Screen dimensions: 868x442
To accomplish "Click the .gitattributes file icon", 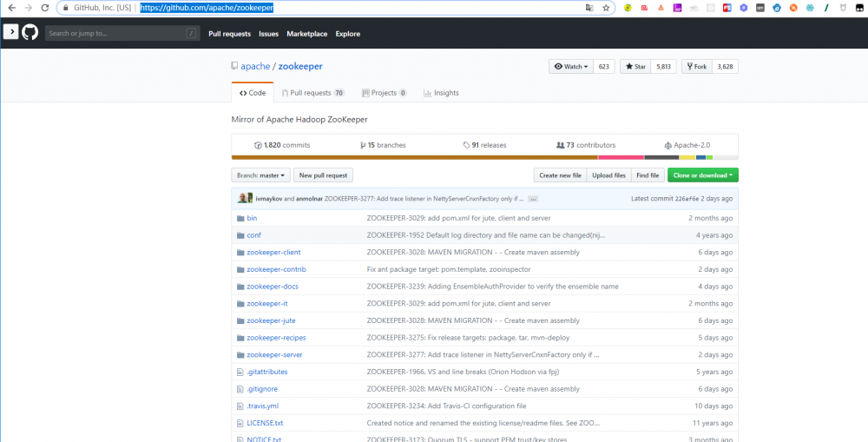I will (x=240, y=372).
